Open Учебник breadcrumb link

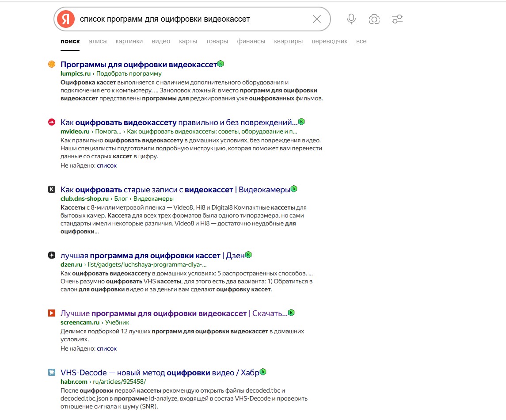pyautogui.click(x=117, y=322)
